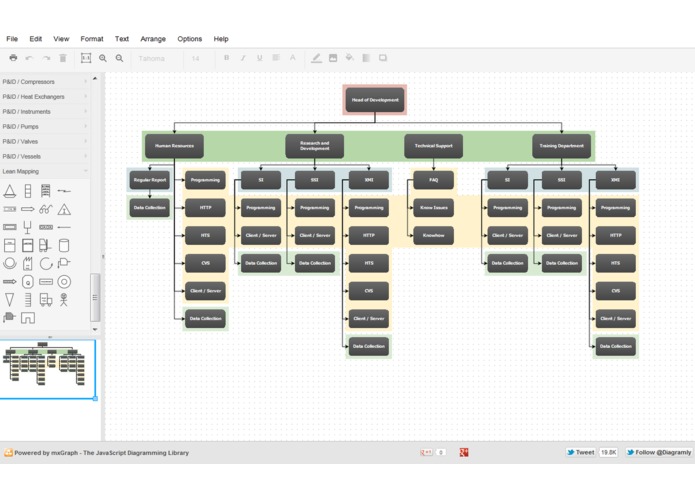Click the Redo arrow icon
The image size is (695, 494).
coord(46,58)
